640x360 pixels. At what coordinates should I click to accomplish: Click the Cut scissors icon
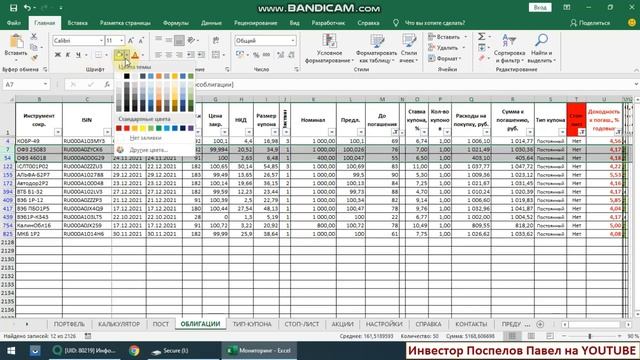coord(34,37)
